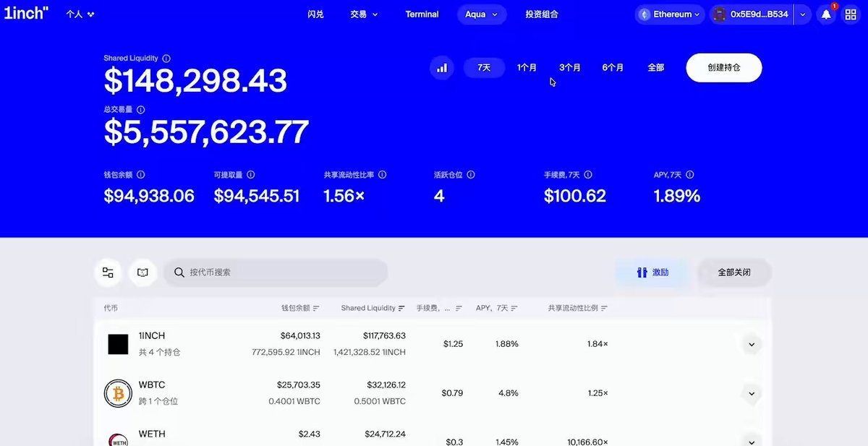The width and height of the screenshot is (868, 446).
Task: Click the wallet address 0x5E9d...B534
Action: click(759, 14)
